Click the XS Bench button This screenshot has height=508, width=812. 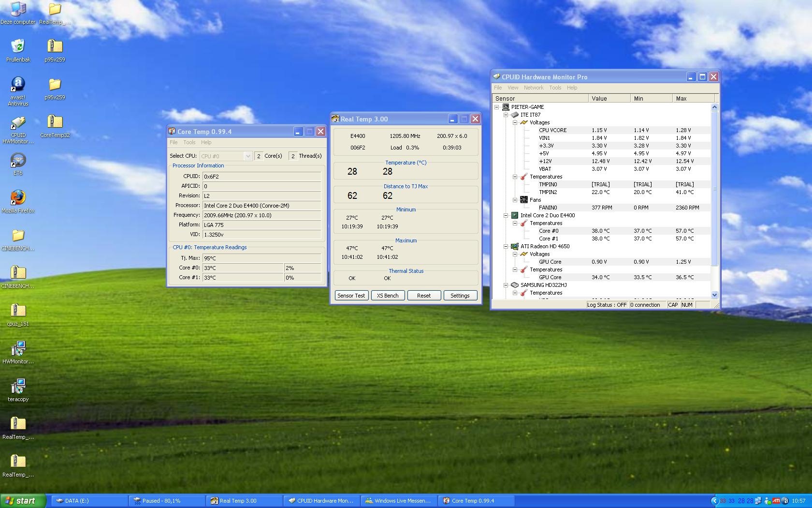(x=388, y=296)
